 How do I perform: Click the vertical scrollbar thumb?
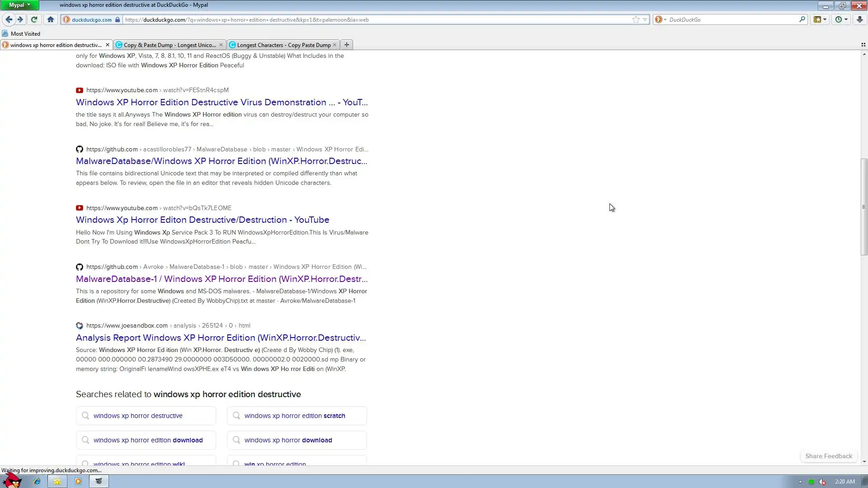click(x=864, y=206)
